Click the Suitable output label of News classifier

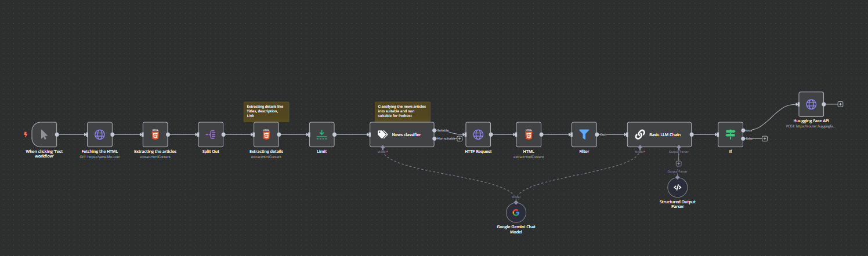pos(443,130)
